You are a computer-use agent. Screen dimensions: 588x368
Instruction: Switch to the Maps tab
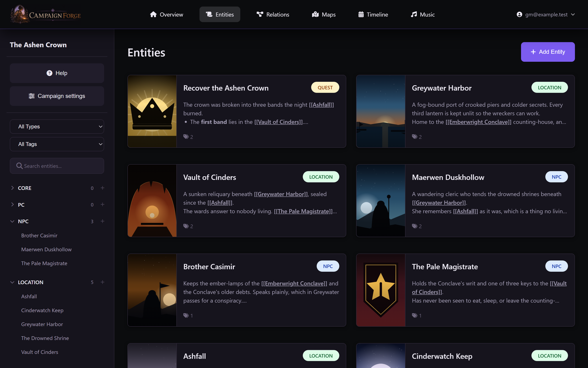coord(324,14)
